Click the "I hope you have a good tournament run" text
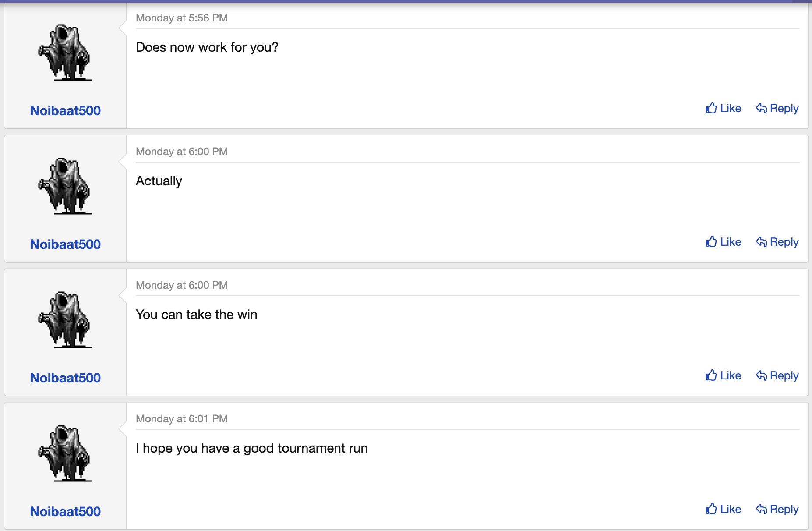The height and width of the screenshot is (531, 812). pos(251,448)
